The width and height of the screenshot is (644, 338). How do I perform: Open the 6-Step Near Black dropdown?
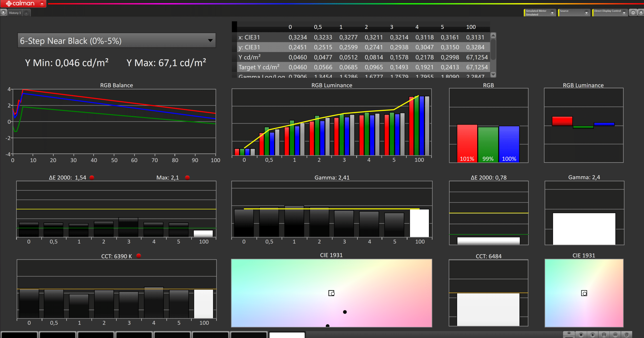point(210,41)
